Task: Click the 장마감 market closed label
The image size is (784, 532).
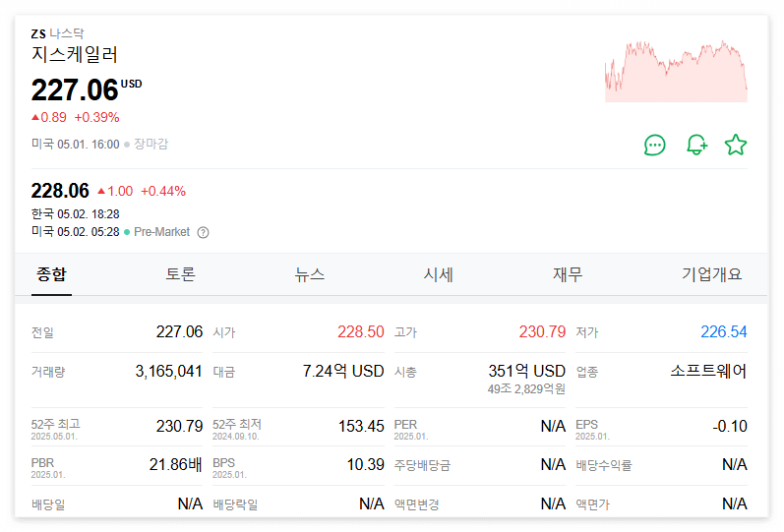Action: pos(151,145)
